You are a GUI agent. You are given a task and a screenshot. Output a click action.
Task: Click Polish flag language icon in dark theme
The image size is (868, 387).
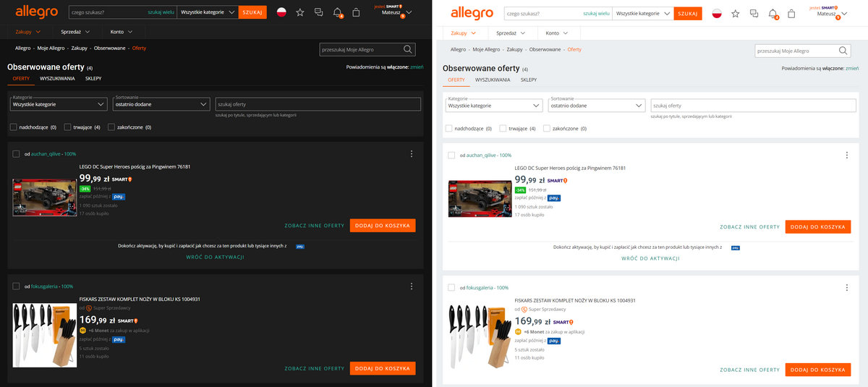[281, 13]
